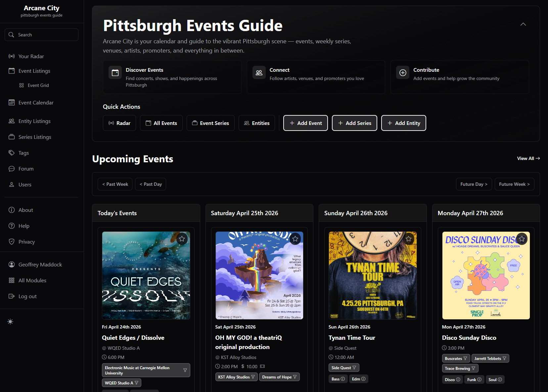Open the Event Calendar from the sidebar
Image resolution: width=548 pixels, height=392 pixels.
point(36,102)
